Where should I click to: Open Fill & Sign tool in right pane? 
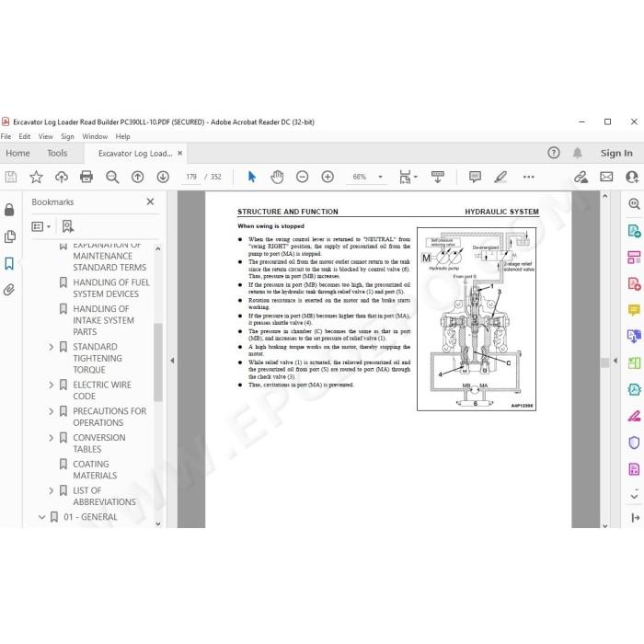tap(634, 416)
